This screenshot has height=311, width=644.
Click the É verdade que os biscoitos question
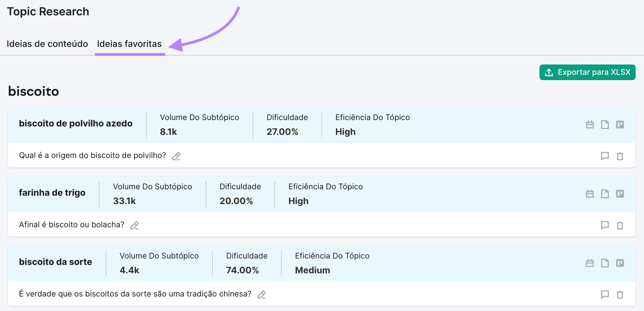pos(135,294)
